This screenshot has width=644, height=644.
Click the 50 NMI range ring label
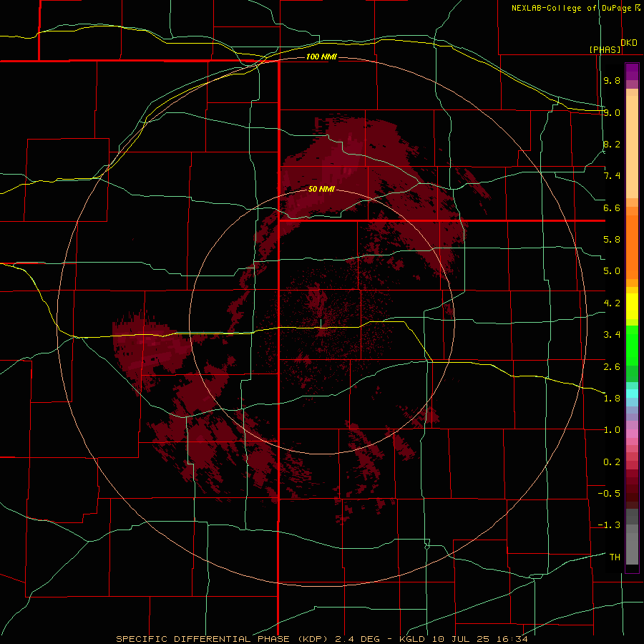point(321,189)
